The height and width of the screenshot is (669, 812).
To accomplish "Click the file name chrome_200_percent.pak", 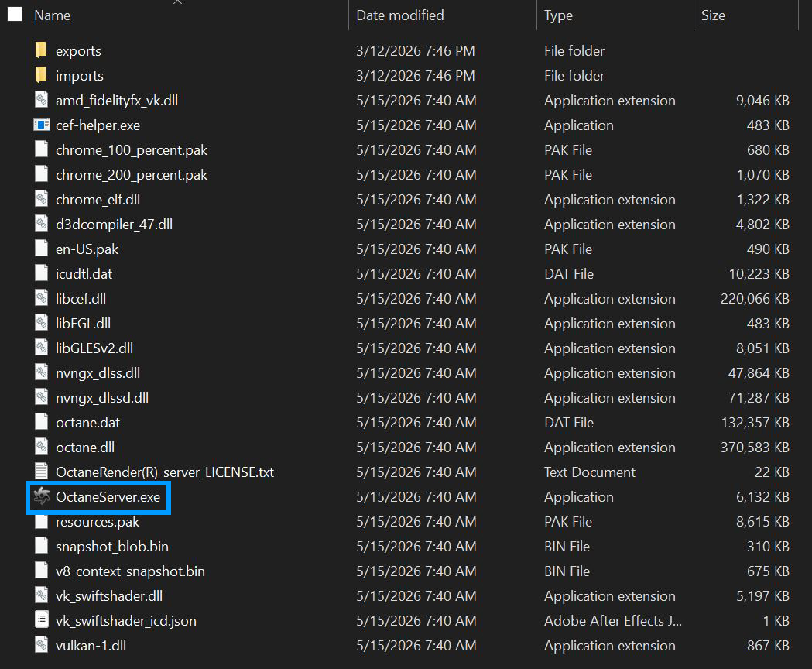I will pos(132,175).
